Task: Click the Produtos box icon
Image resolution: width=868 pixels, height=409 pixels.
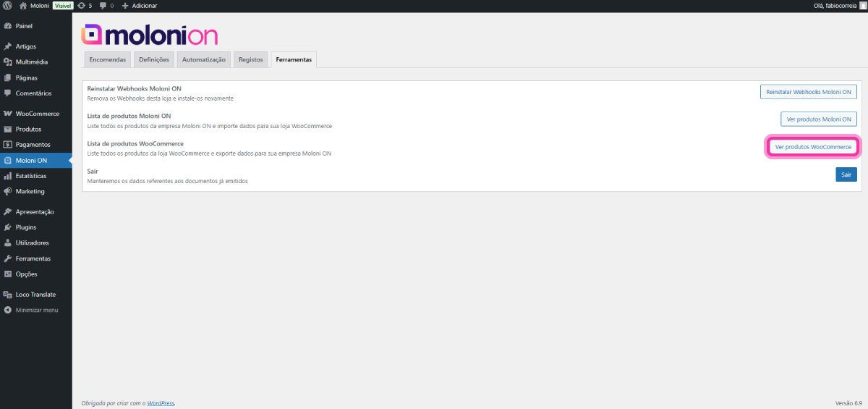Action: 8,129
